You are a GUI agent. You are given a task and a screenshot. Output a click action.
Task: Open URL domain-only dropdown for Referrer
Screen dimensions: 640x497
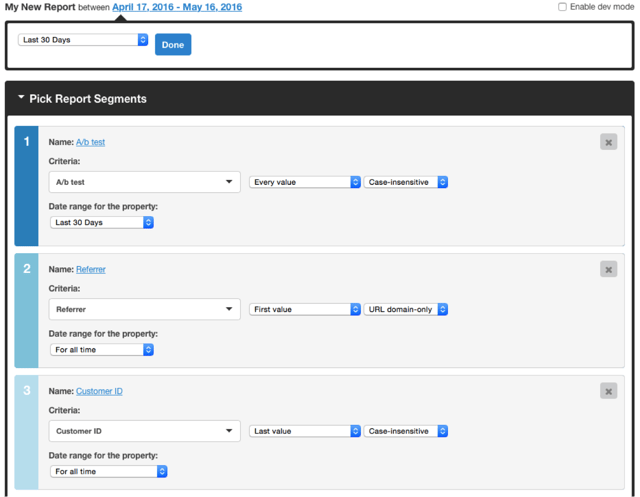(406, 309)
